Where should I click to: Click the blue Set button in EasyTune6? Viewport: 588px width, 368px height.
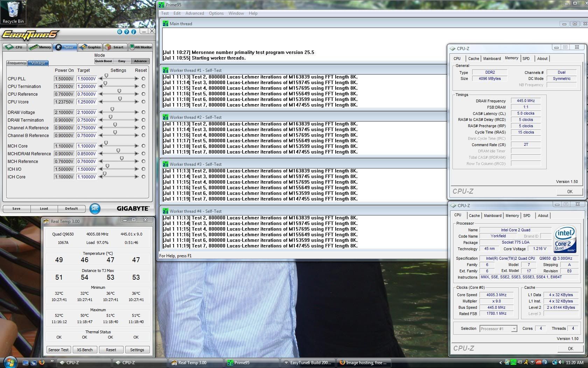(94, 209)
